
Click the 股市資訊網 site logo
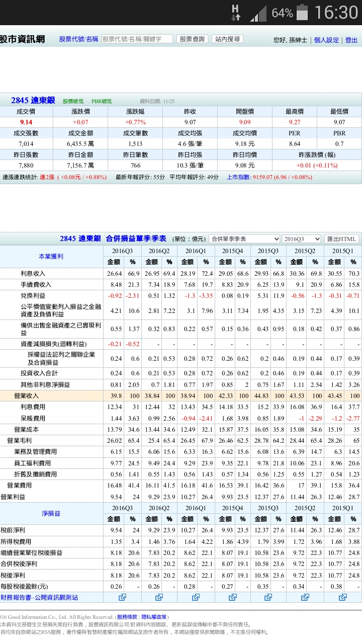pyautogui.click(x=22, y=39)
